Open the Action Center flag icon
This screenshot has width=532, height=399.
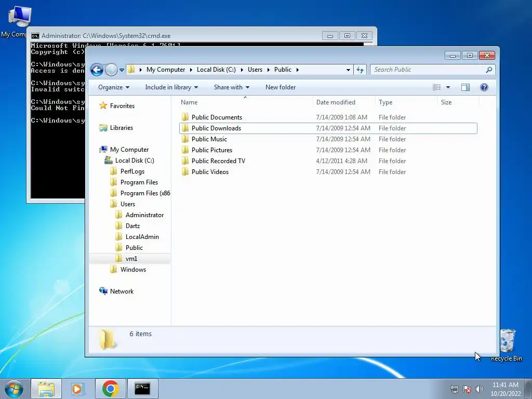coord(467,389)
